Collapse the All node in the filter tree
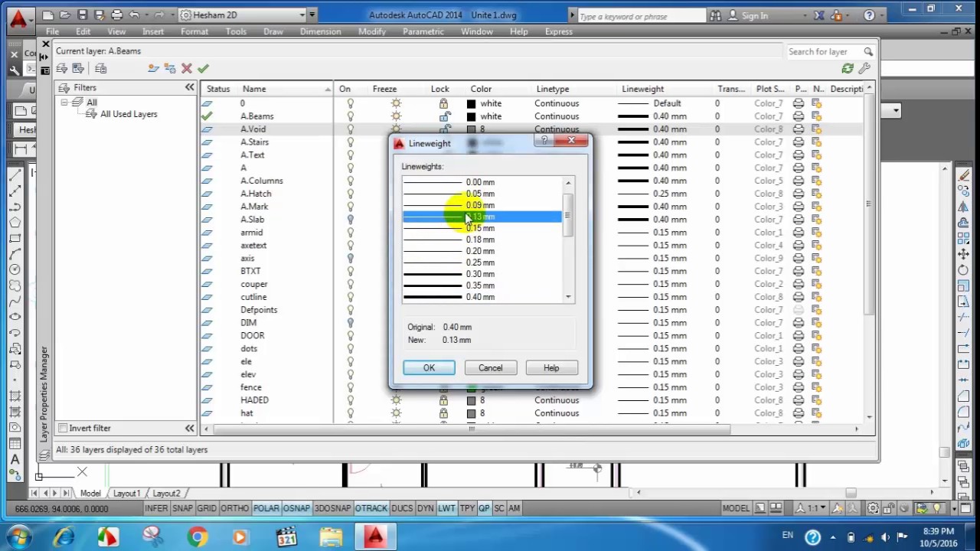 coord(65,103)
